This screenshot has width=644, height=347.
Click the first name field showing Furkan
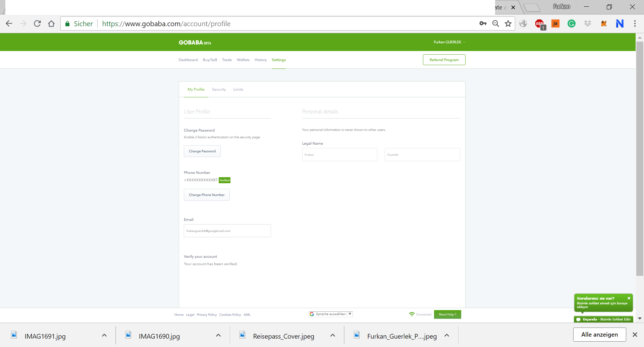339,155
